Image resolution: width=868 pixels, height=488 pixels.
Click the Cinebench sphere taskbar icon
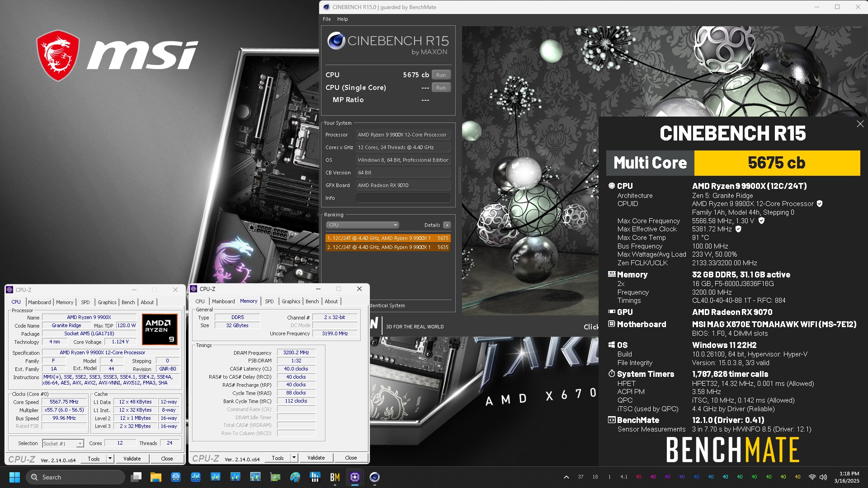(x=375, y=477)
